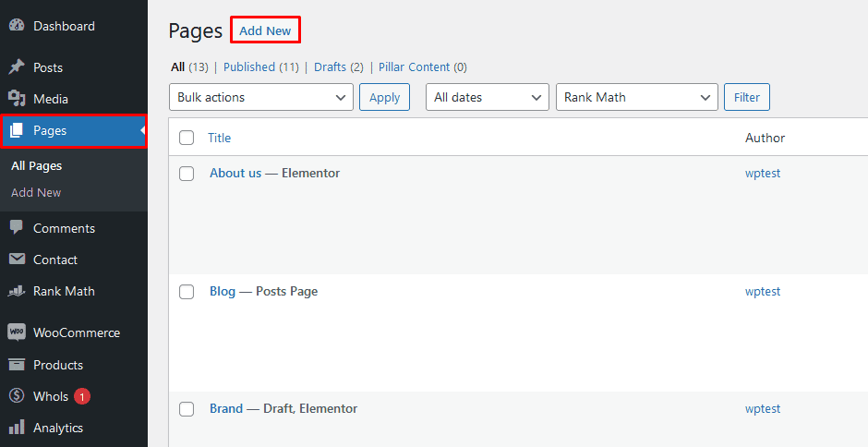Show All pages filter
The height and width of the screenshot is (447, 868).
177,67
